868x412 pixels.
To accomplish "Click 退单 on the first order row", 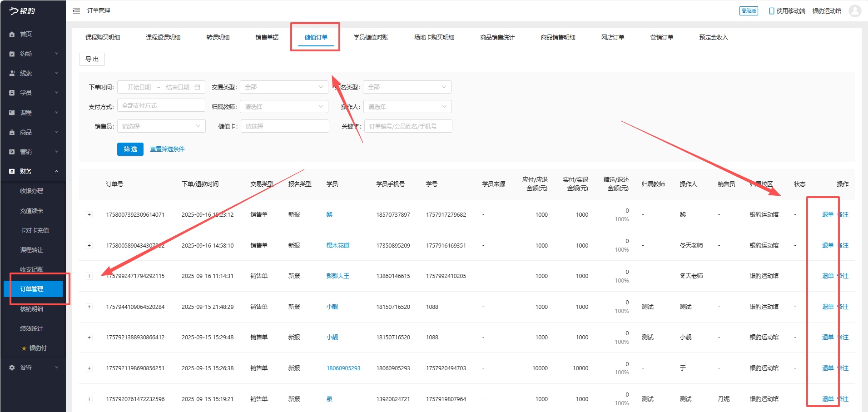I will 827,214.
